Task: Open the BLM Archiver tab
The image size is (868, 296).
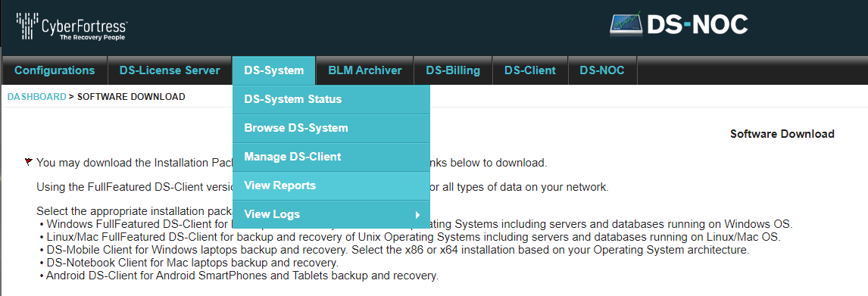Action: (365, 70)
